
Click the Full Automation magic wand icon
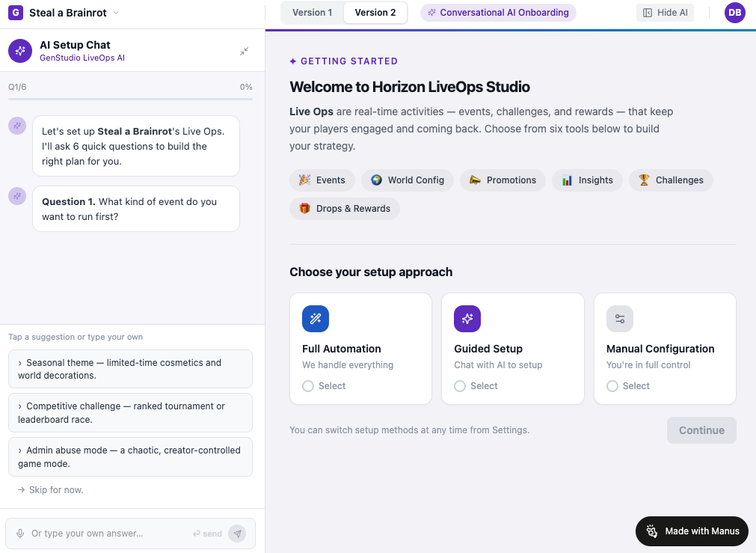coord(316,319)
